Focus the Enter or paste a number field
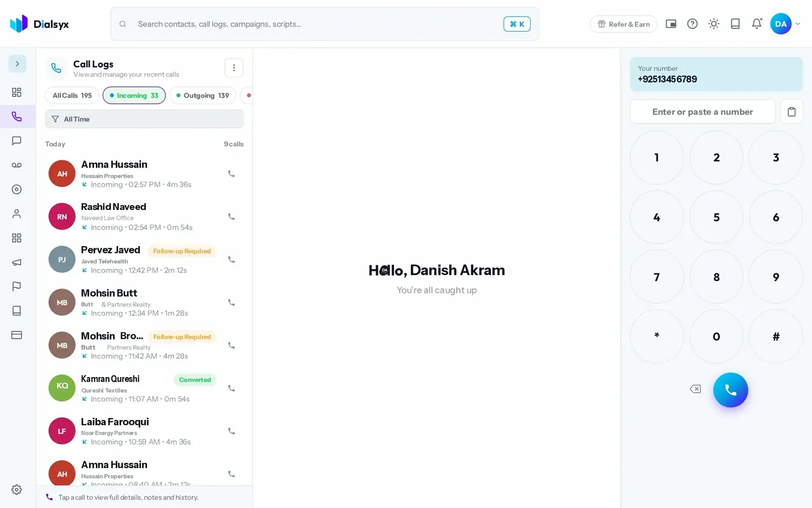812x508 pixels. (703, 112)
